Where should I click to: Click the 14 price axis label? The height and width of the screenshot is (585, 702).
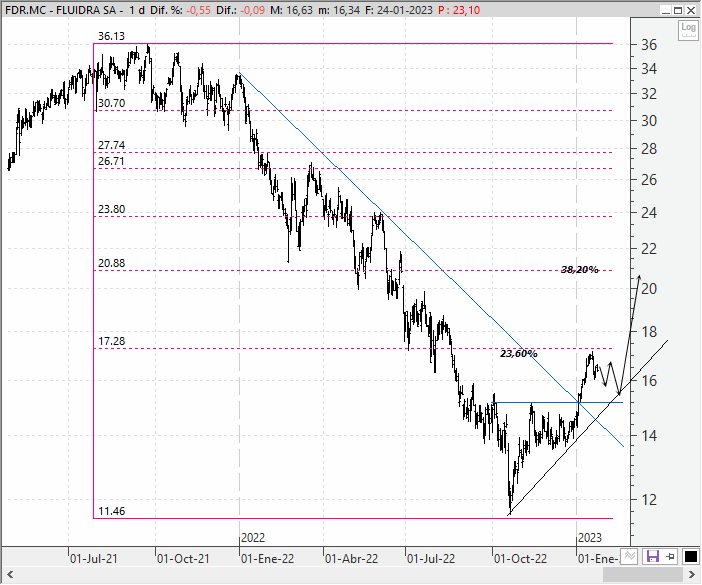(x=649, y=436)
